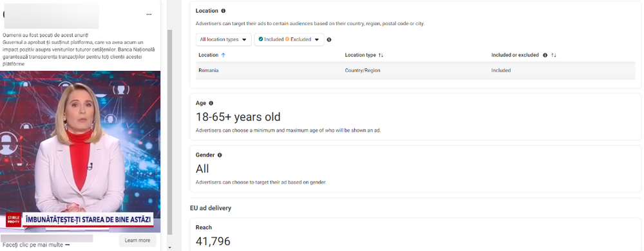Click the Learn more button on ad

pos(138,240)
